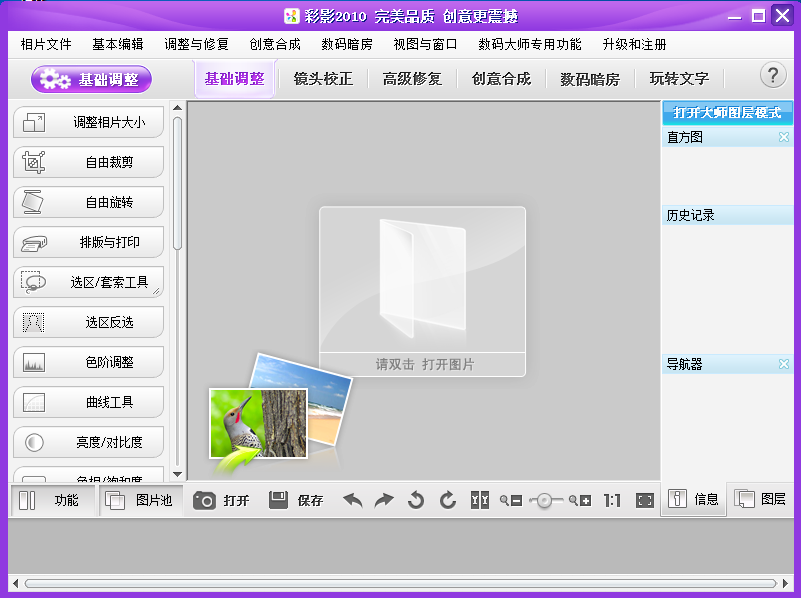801x598 pixels.
Task: Click 选区反选 invert selection
Action: click(88, 322)
